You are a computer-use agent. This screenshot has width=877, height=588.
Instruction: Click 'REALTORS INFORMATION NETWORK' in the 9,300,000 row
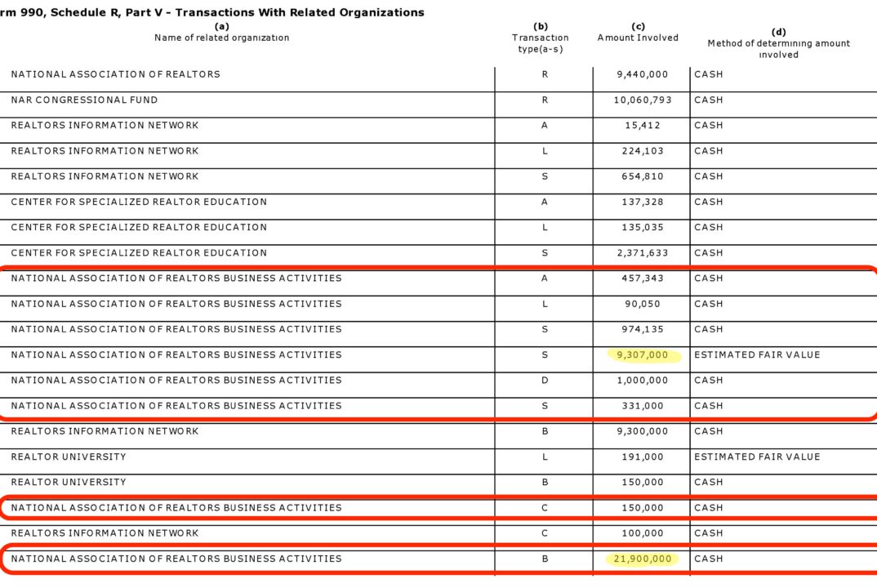tap(105, 431)
